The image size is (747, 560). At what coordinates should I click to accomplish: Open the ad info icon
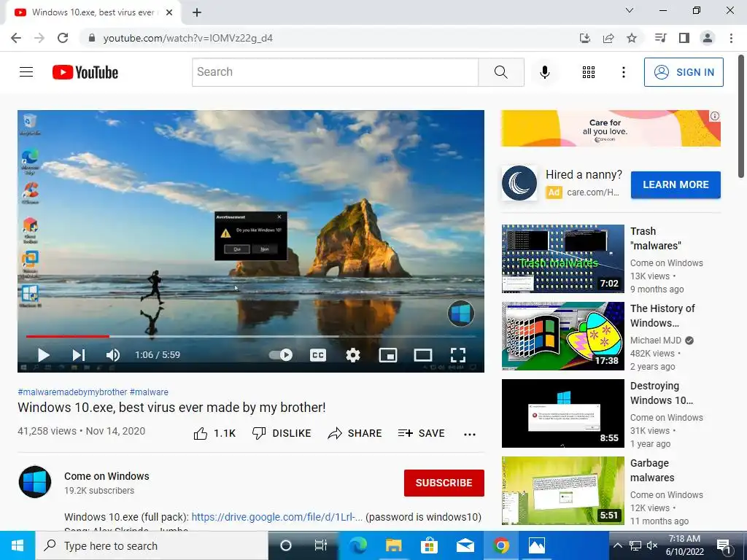tap(715, 116)
